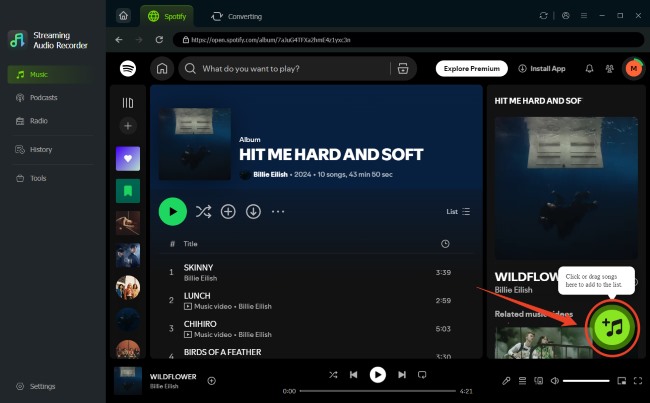Image resolution: width=650 pixels, height=403 pixels.
Task: Open the profile avatar menu
Action: pyautogui.click(x=633, y=68)
